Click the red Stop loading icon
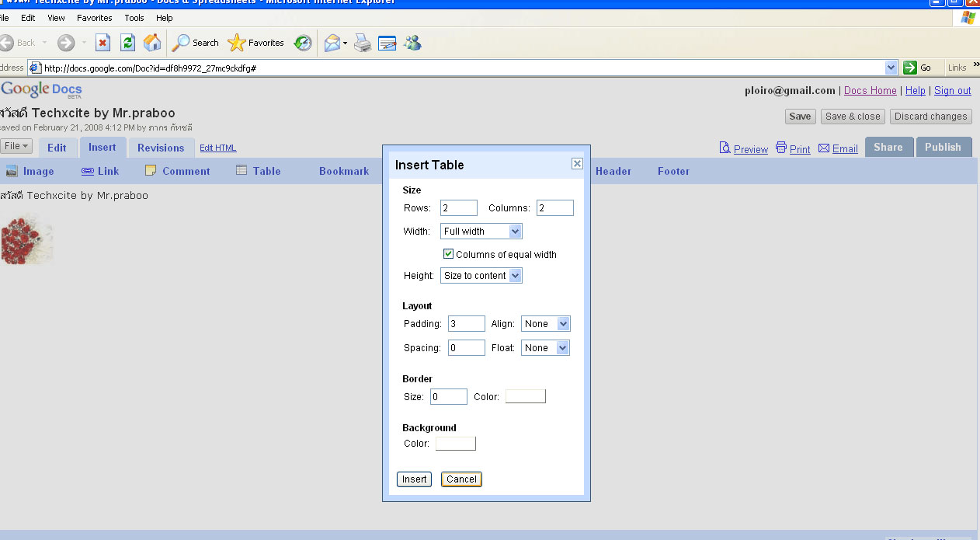Screen dimensions: 980x540 coord(103,43)
